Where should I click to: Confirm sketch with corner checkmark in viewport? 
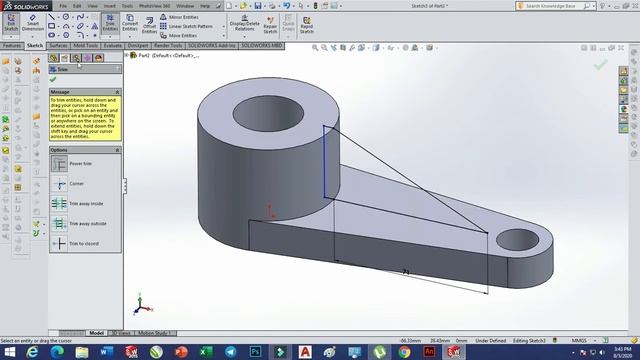click(600, 64)
